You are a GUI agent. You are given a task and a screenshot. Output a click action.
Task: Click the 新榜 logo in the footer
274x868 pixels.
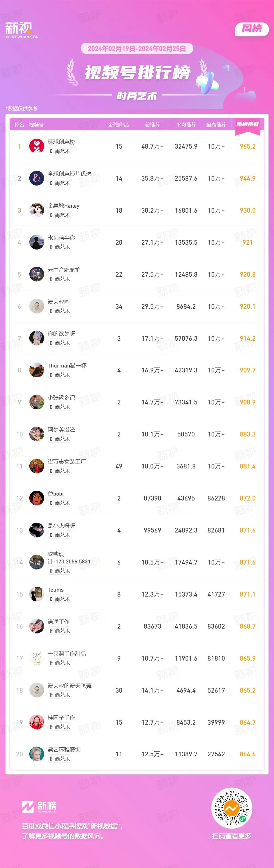tap(39, 807)
